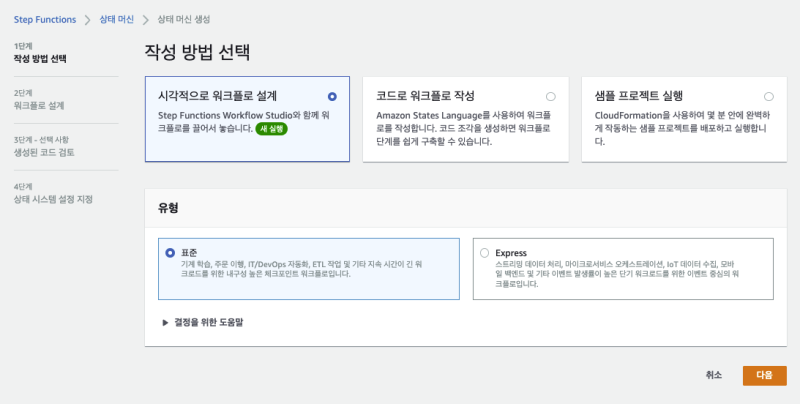Select 시각적으로 워크플로 설계 radio button
Screen dimensions: 800x404
tap(332, 96)
